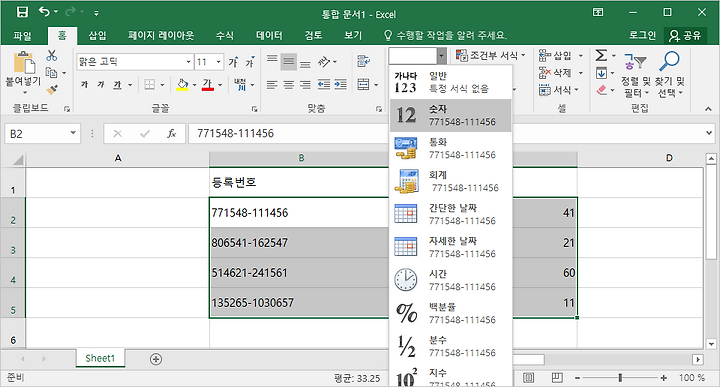The height and width of the screenshot is (387, 720).
Task: Open the cell borders tool
Action: click(x=149, y=84)
